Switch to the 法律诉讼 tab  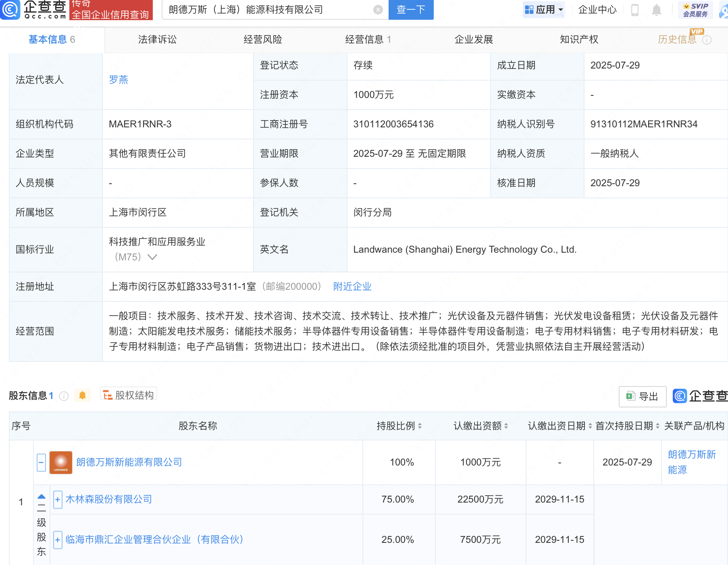(x=157, y=39)
